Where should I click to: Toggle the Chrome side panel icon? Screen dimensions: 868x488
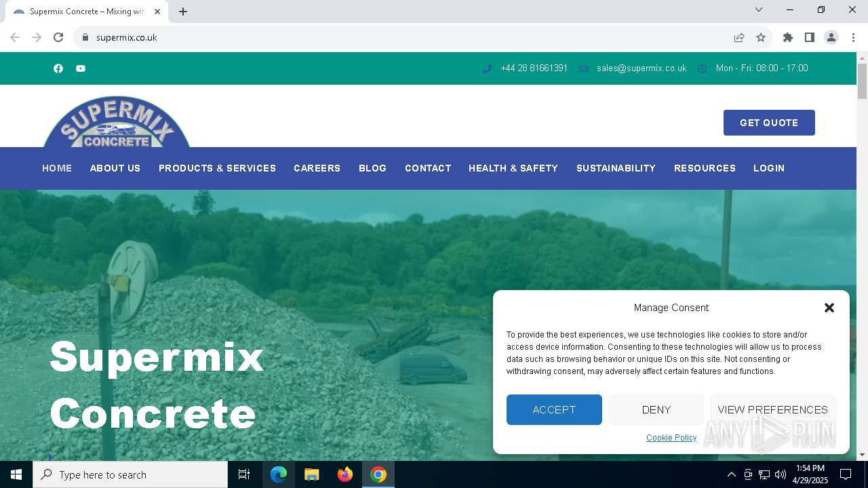click(x=810, y=37)
